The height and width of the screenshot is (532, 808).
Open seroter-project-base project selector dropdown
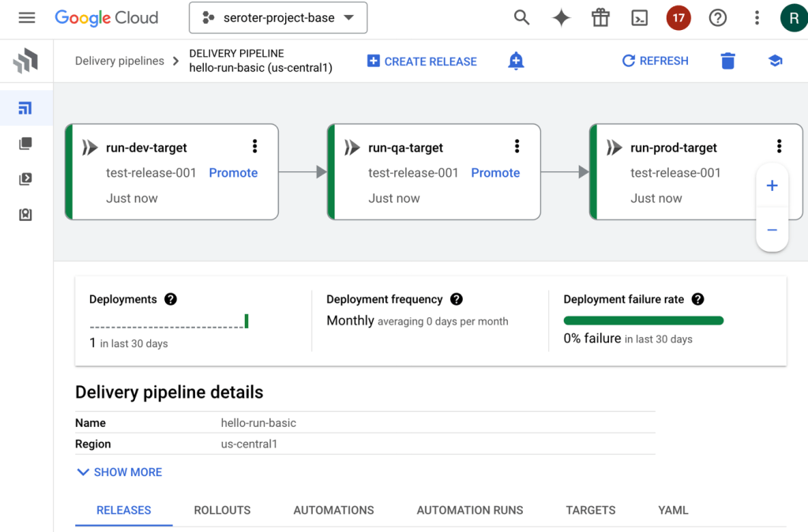[278, 17]
